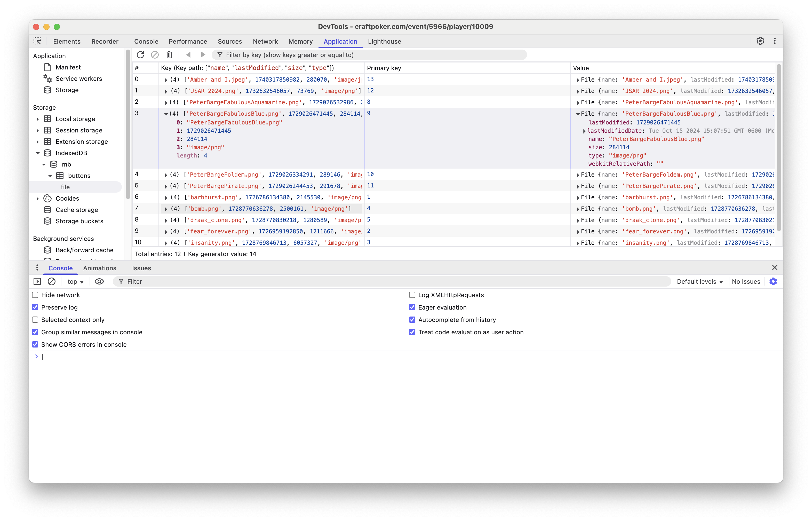Expand the 'Amber and I.jpeg' key array
The width and height of the screenshot is (812, 521).
click(166, 80)
